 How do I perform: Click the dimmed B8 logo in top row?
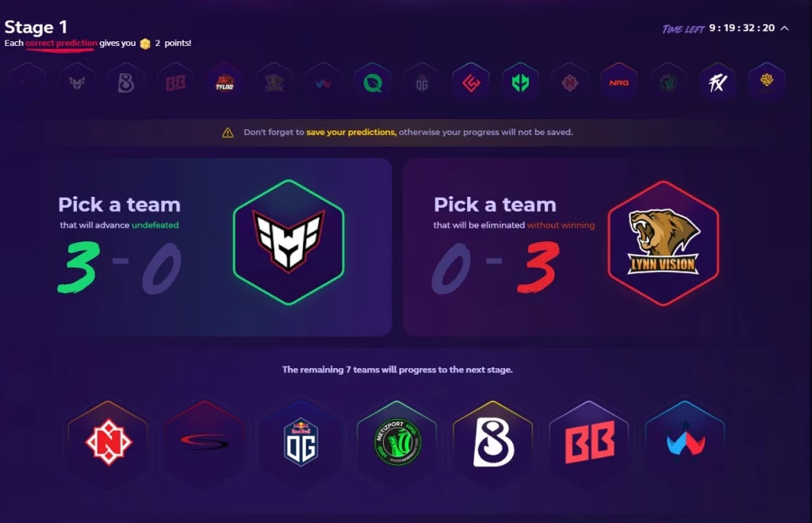pos(126,83)
